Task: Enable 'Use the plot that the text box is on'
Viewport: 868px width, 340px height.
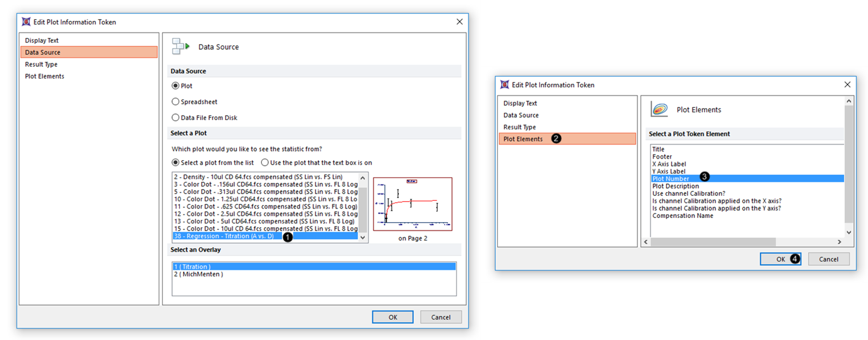Action: point(265,163)
